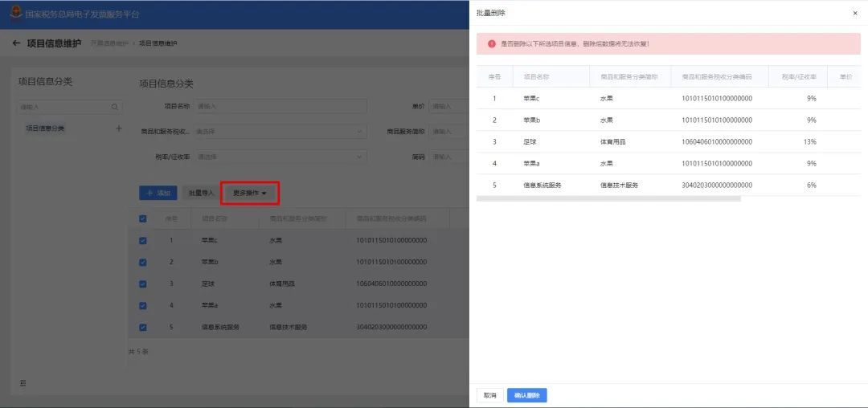Screen dimensions: 868x408
Task: Click the collapse menu icon at bottom left
Action: (x=23, y=383)
